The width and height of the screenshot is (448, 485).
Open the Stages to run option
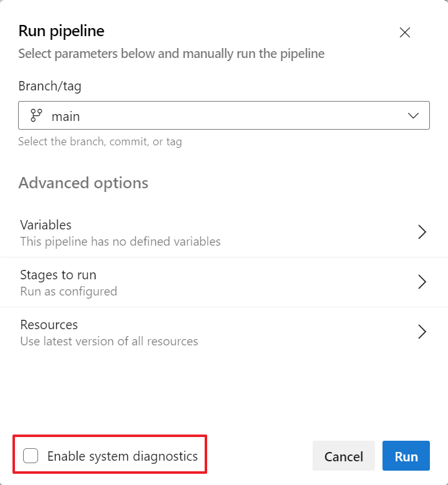tap(58, 275)
